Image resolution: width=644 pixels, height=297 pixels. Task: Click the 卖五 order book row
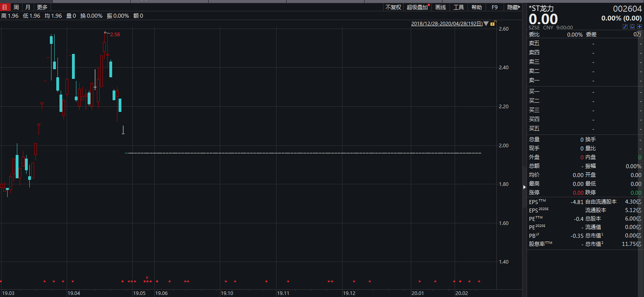click(585, 43)
